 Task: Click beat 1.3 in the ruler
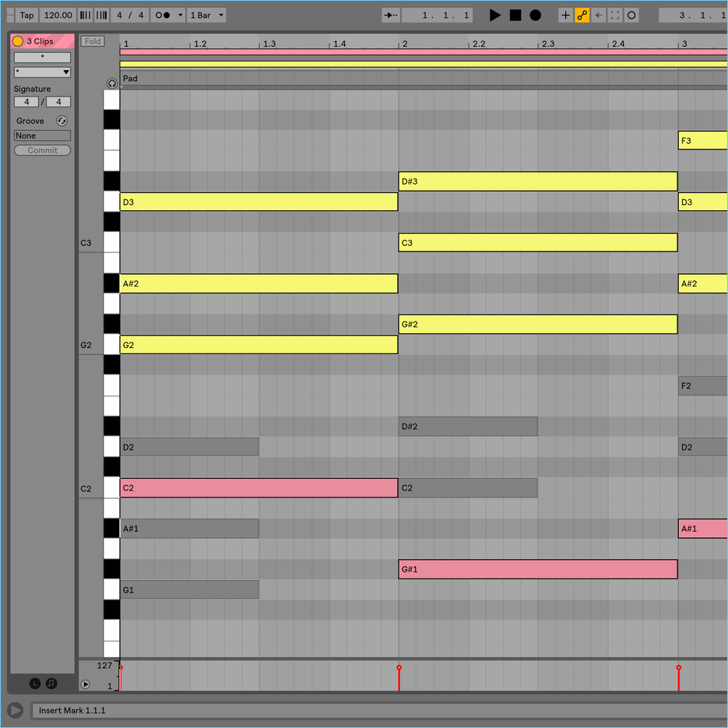tap(269, 44)
